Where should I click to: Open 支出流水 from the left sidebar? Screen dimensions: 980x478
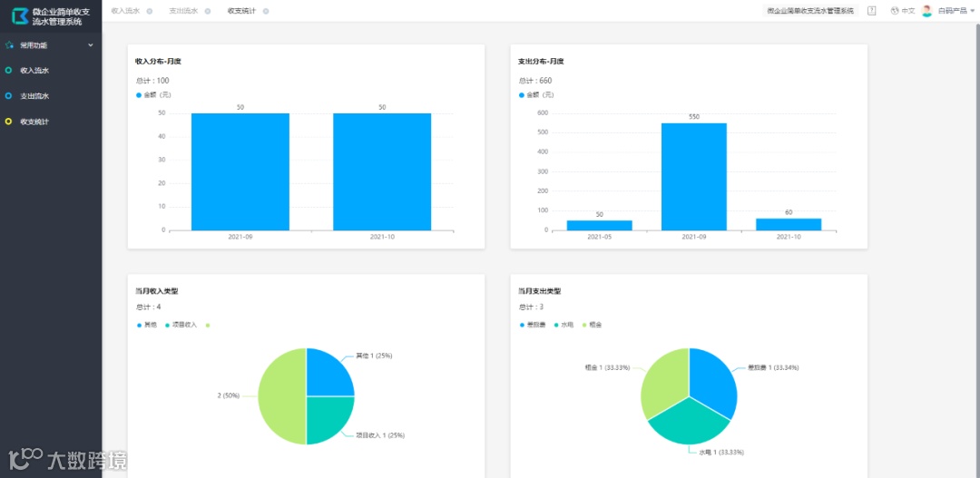click(x=51, y=96)
